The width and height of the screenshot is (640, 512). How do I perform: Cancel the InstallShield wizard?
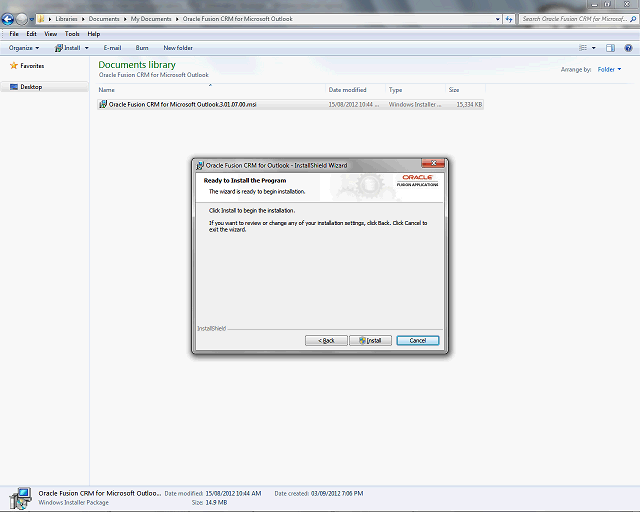click(418, 341)
